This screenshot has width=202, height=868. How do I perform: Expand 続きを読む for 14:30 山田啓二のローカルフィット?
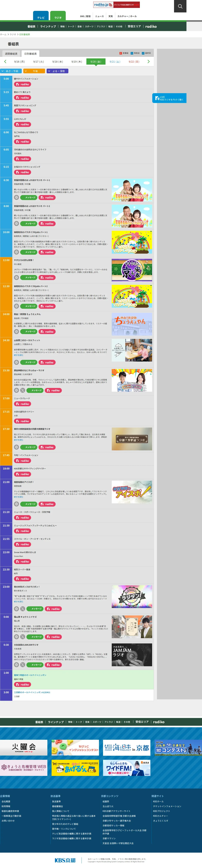(18, 355)
